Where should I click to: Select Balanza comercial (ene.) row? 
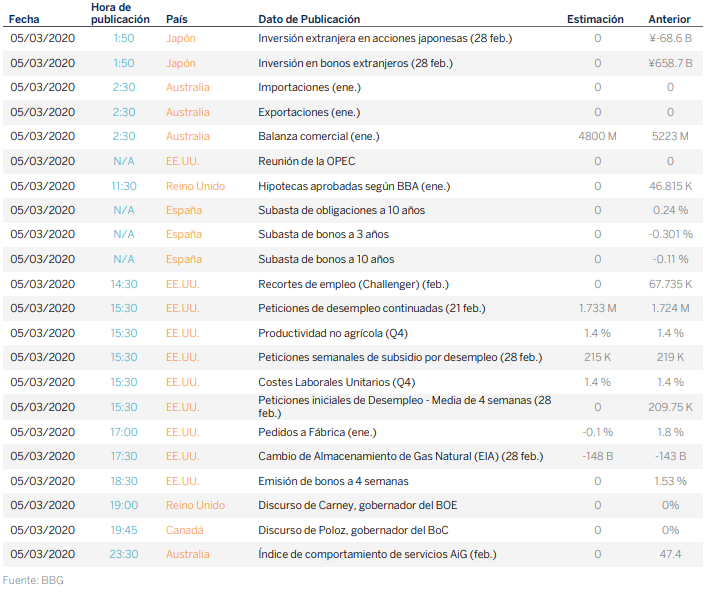click(318, 136)
